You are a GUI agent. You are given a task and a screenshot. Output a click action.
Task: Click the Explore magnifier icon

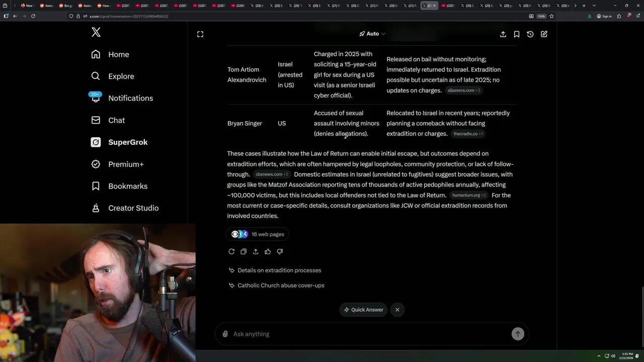click(x=96, y=76)
